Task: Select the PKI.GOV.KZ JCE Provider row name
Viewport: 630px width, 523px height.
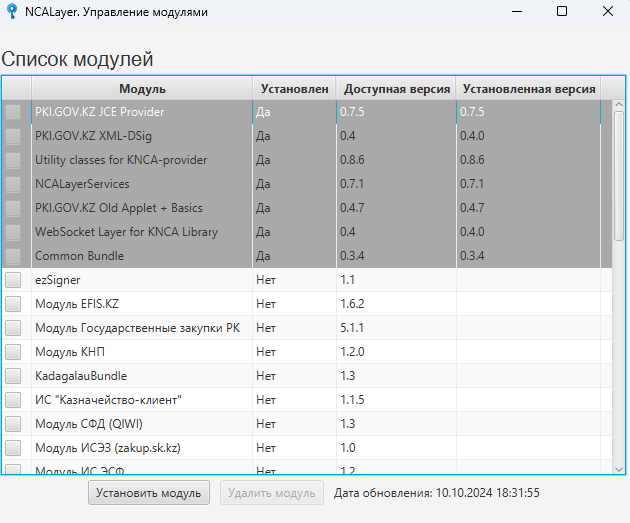Action: click(100, 112)
